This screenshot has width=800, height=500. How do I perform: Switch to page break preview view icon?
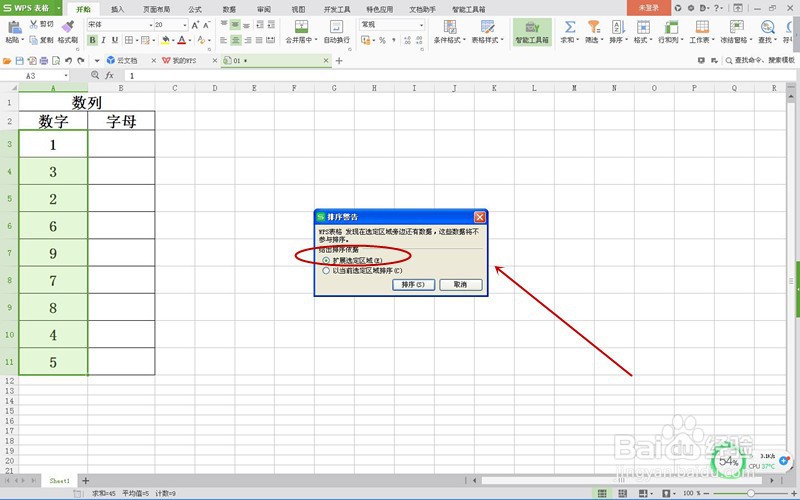point(622,493)
